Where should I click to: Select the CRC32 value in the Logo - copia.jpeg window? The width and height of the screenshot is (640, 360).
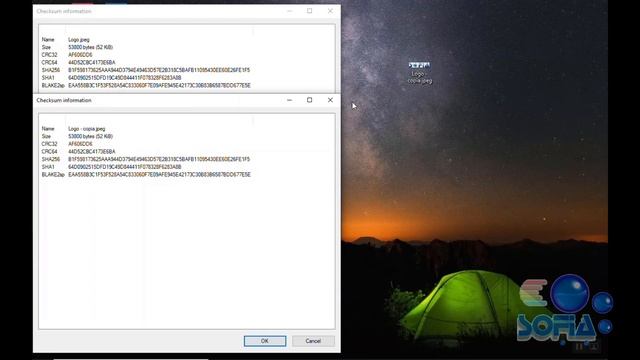(x=80, y=144)
